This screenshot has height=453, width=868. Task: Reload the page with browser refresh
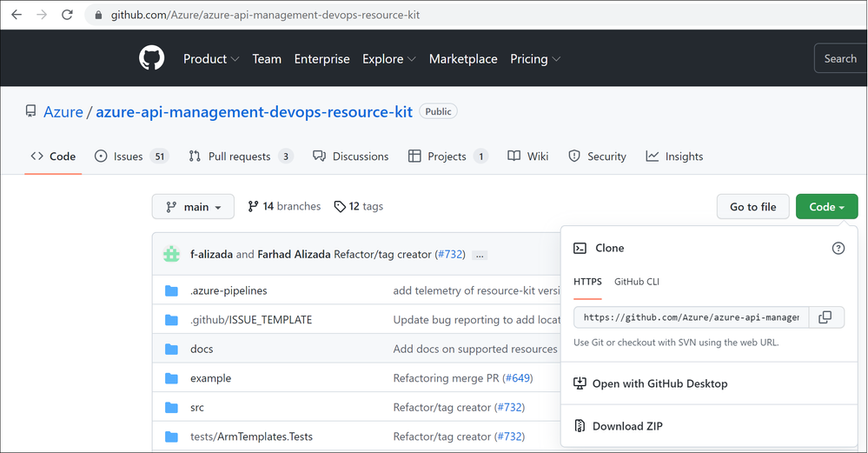click(68, 15)
